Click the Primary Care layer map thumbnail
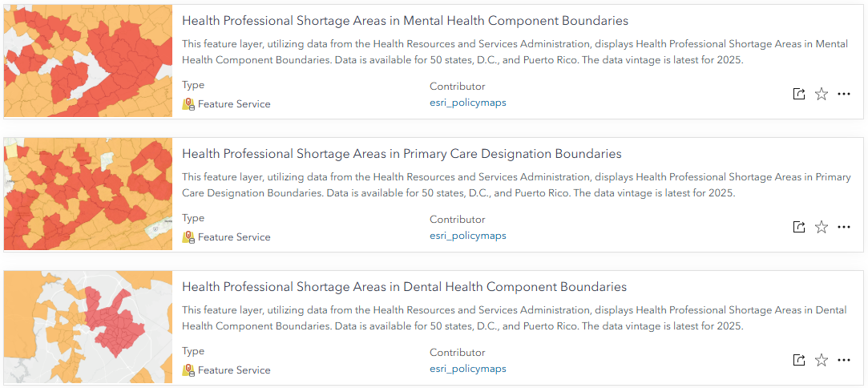Image resolution: width=868 pixels, height=388 pixels. (x=88, y=194)
